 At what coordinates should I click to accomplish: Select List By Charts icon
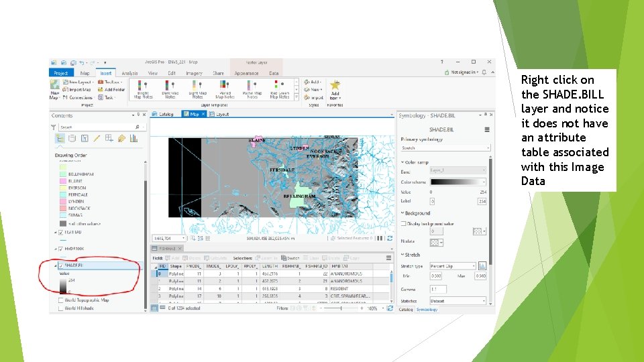pos(133,139)
